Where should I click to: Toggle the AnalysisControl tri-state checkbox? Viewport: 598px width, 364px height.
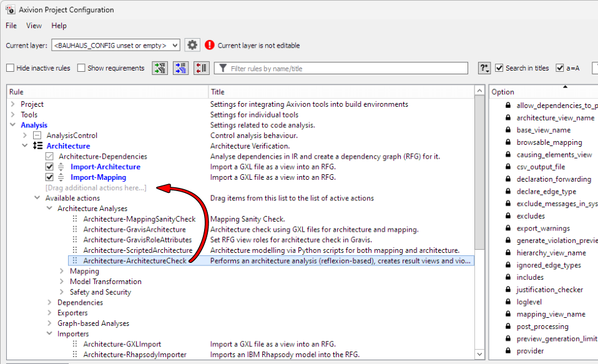[x=37, y=135]
